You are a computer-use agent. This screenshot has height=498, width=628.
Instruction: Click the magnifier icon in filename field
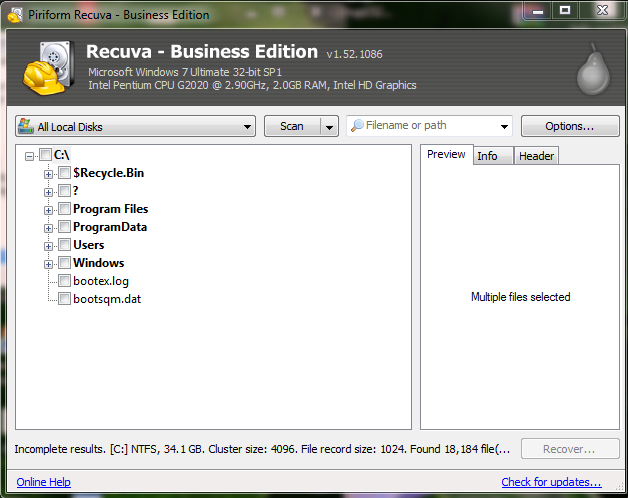(x=357, y=125)
